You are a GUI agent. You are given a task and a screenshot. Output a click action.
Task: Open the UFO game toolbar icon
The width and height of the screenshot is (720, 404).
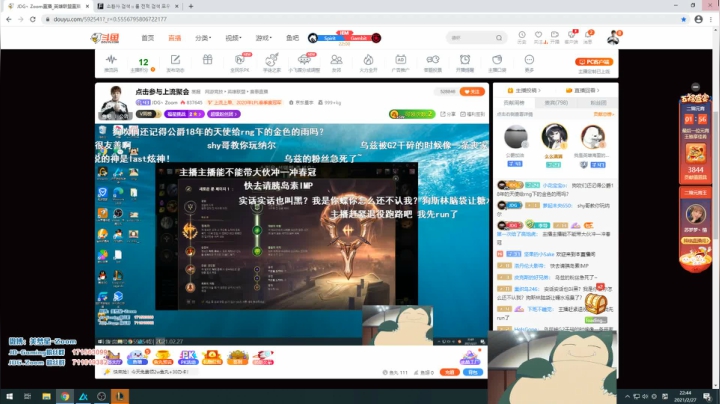[304, 62]
